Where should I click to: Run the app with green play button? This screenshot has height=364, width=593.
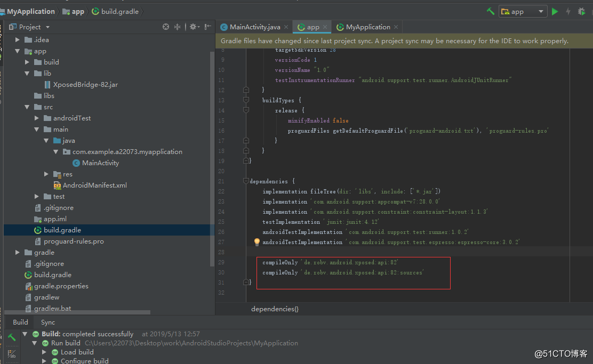coord(555,12)
